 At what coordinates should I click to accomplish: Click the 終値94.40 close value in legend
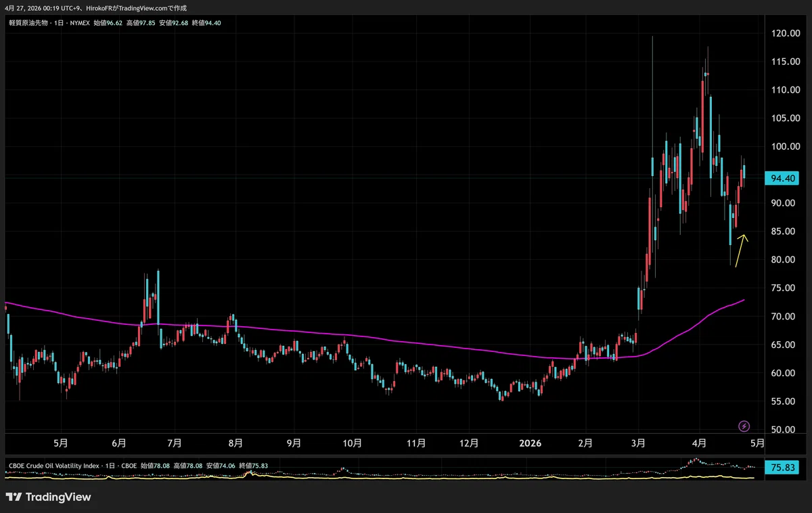tap(207, 22)
